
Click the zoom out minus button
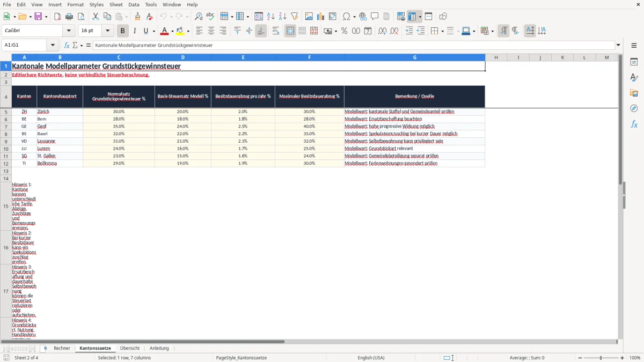pyautogui.click(x=580, y=358)
